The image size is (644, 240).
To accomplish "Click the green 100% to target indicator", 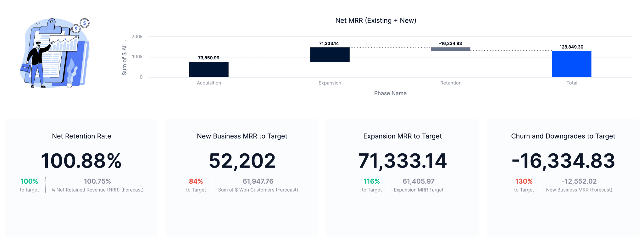I will [29, 181].
